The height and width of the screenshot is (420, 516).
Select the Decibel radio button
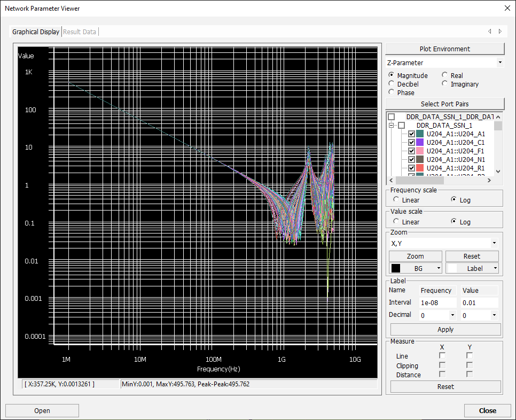point(392,84)
